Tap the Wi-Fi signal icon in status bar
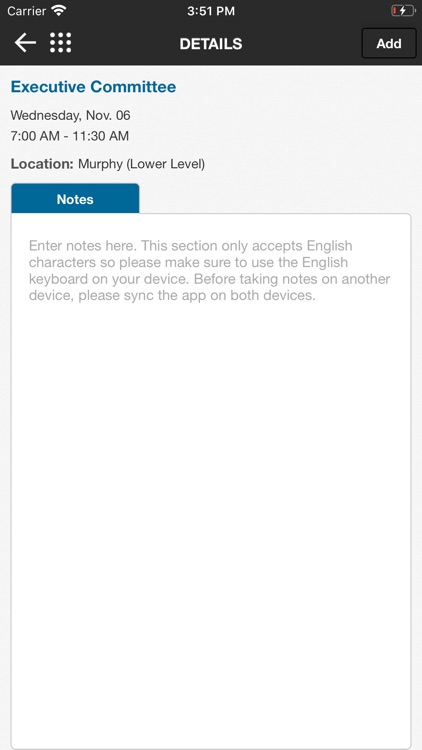Screen dimensions: 422x750 point(59,11)
